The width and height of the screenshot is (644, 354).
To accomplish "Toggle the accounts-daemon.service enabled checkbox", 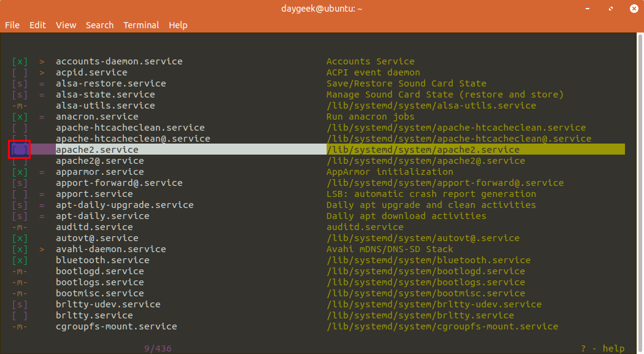I will [20, 61].
